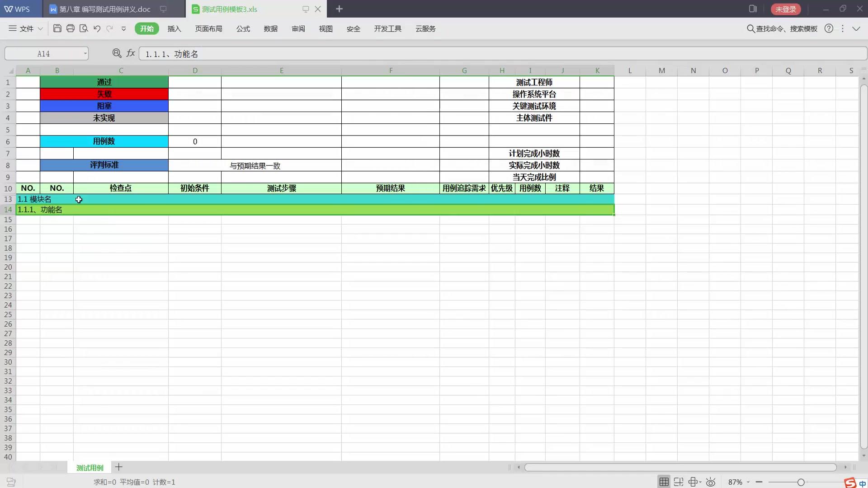
Task: Select the 1.1 模块名 cell
Action: (x=34, y=199)
